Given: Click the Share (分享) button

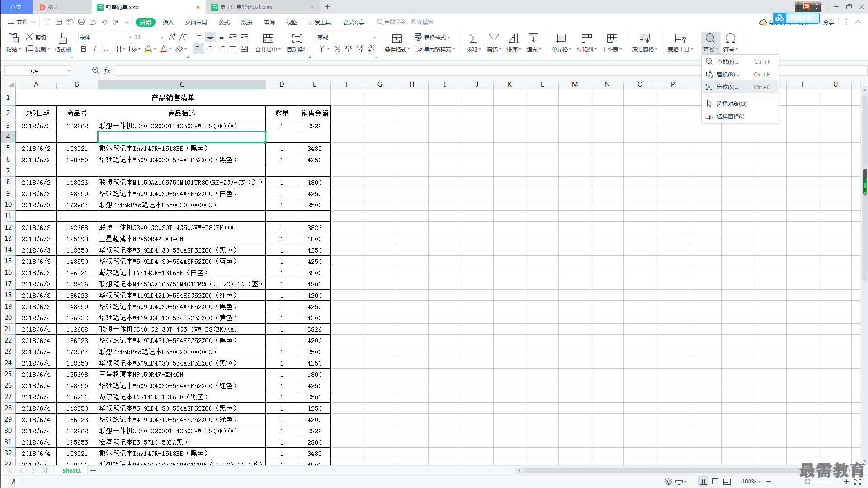Looking at the screenshot, I should pos(825,22).
